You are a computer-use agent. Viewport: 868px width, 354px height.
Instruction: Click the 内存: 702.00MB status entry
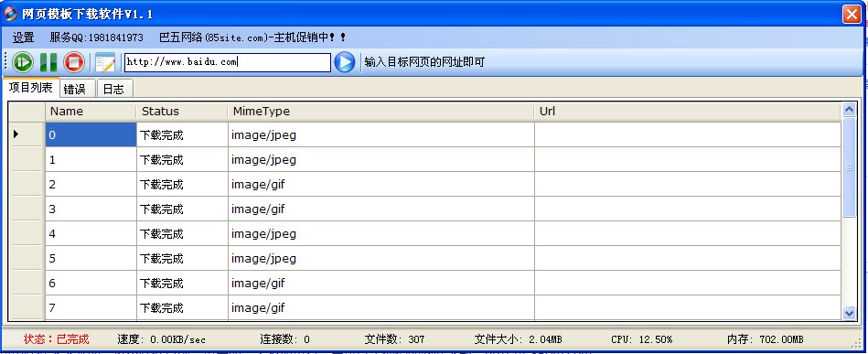tap(765, 339)
